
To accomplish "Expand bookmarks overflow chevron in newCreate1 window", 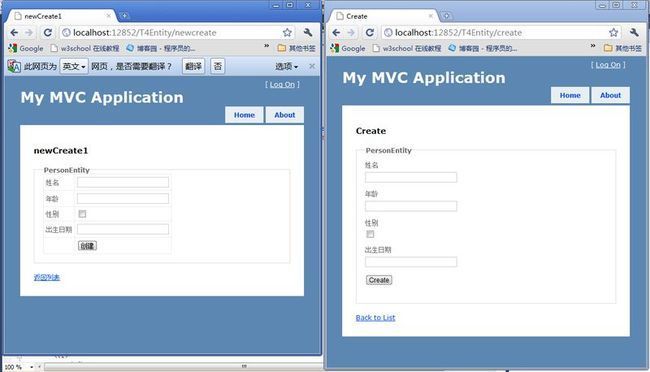I will pos(267,46).
